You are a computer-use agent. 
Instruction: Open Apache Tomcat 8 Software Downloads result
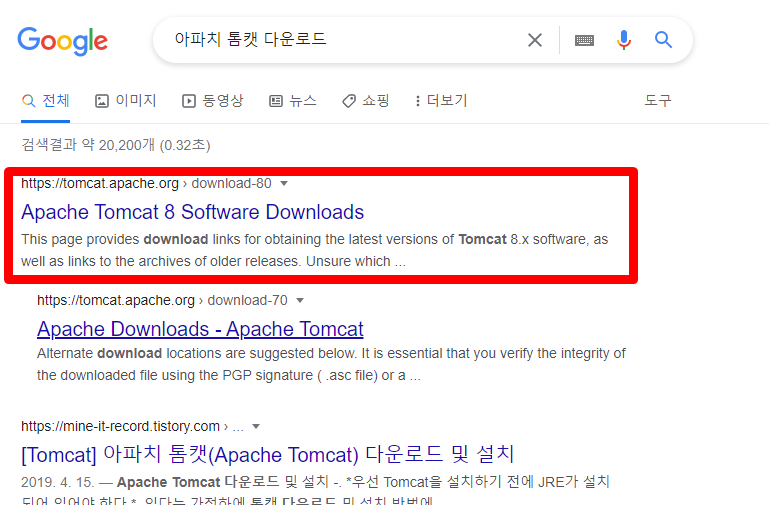click(192, 212)
